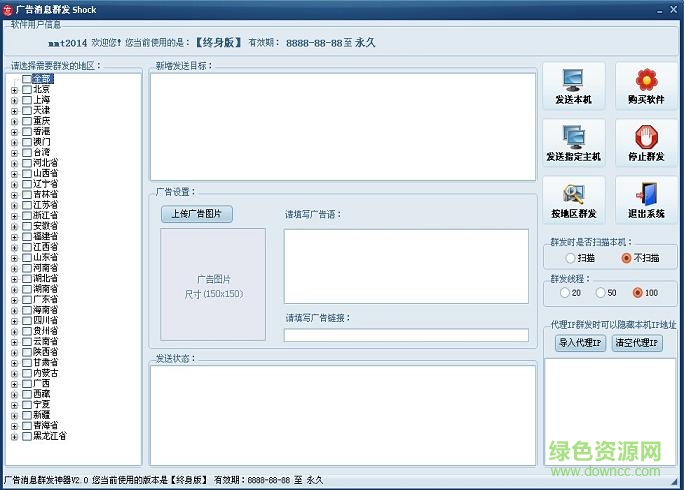Image resolution: width=684 pixels, height=490 pixels.
Task: Set send threads to 100
Action: pos(637,292)
